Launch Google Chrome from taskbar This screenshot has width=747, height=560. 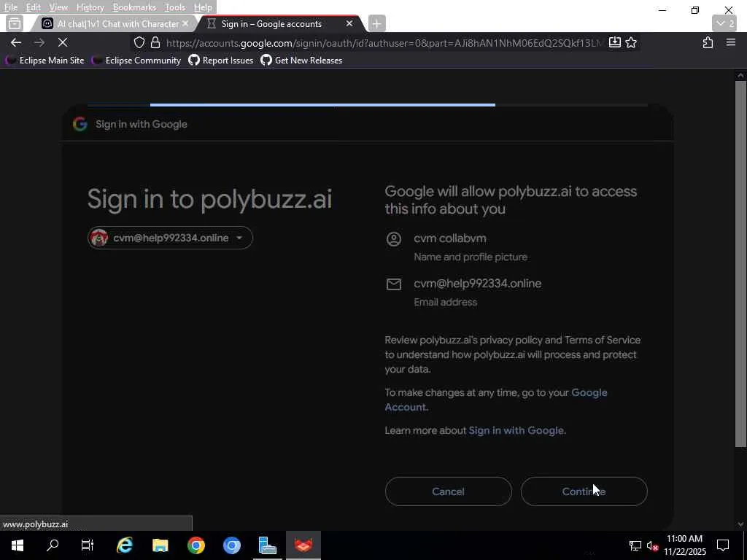[196, 545]
